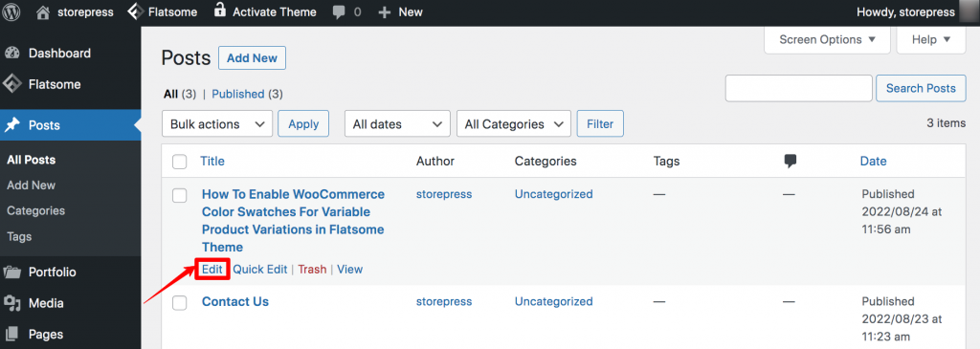Click Flatsome text in admin bar
Screen dimensions: 980x349
click(173, 11)
